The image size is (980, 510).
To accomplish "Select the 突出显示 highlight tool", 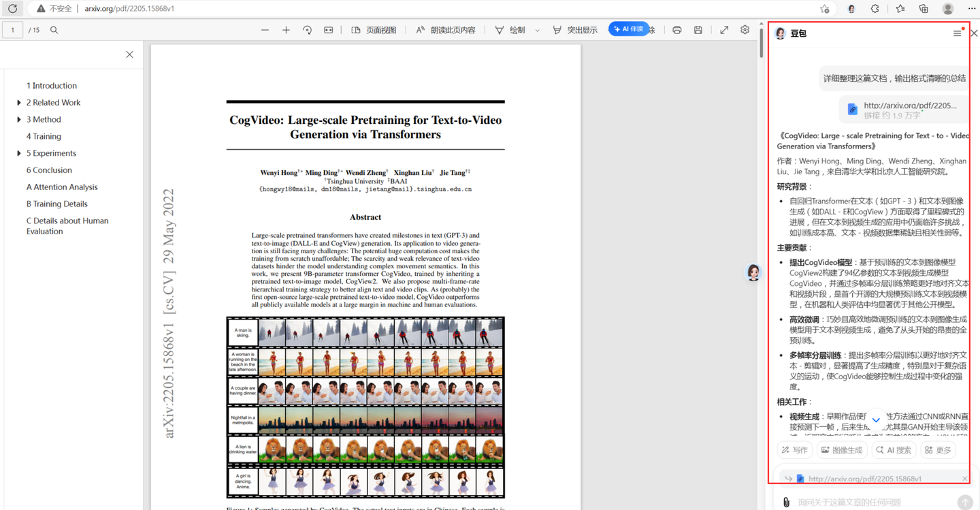I will (575, 30).
